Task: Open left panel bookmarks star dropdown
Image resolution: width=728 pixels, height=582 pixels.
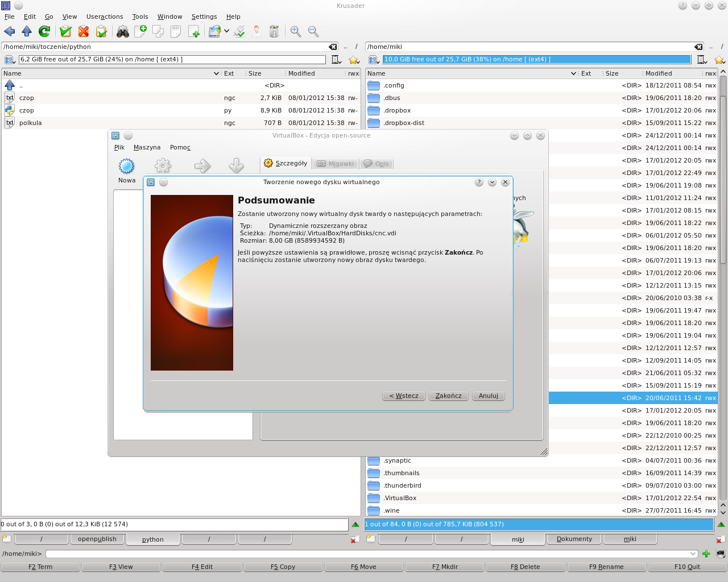Action: pyautogui.click(x=354, y=60)
